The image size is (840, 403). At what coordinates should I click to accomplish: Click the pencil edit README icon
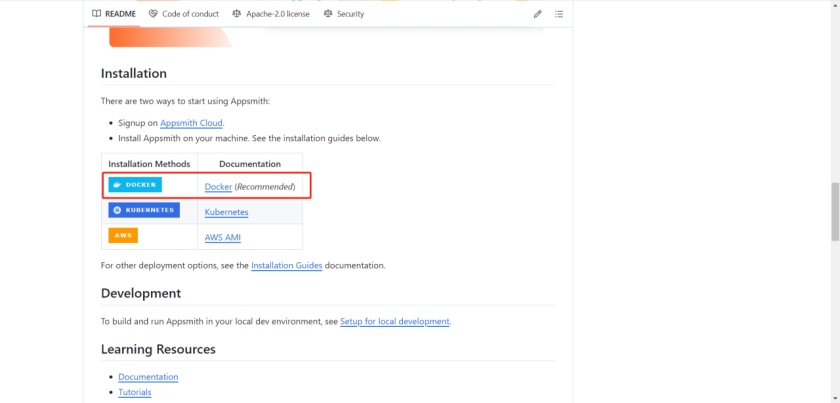pos(538,14)
